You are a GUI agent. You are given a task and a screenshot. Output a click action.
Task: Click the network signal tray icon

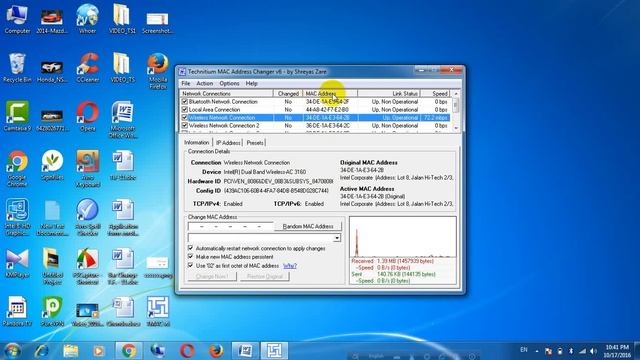[x=582, y=351]
